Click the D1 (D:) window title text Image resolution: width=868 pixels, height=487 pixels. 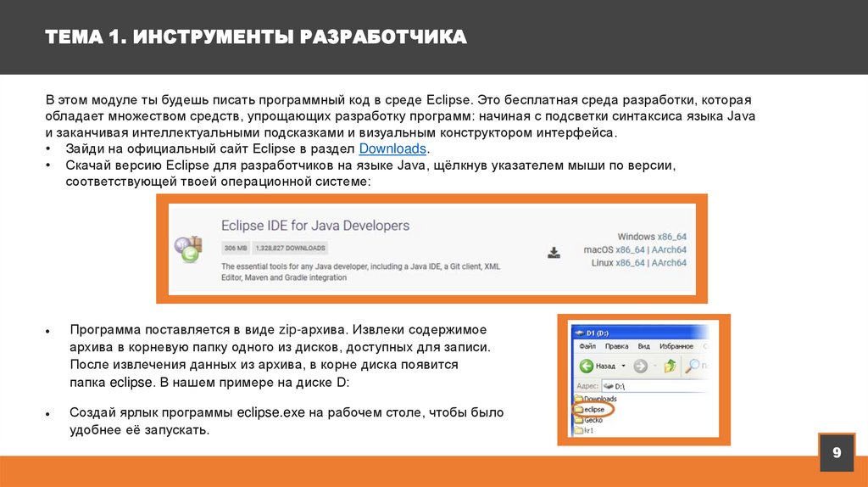pos(598,333)
